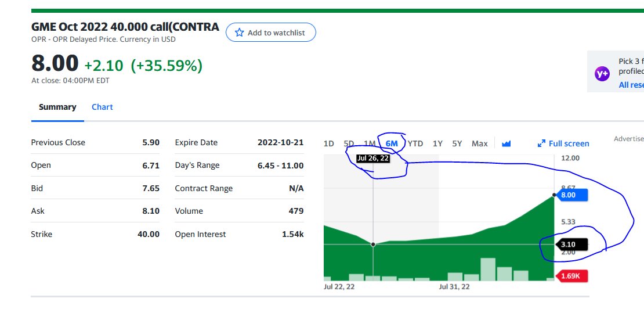644x309 pixels.
Task: Click the star icon in watchlist button
Action: [x=240, y=33]
